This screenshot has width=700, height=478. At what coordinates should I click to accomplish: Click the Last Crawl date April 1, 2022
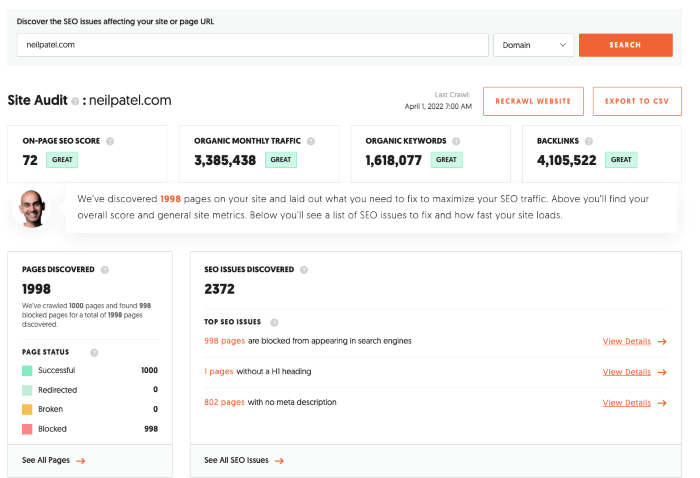point(438,106)
